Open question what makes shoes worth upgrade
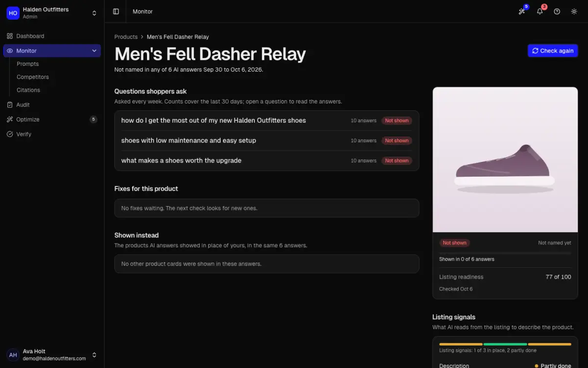 (267, 160)
